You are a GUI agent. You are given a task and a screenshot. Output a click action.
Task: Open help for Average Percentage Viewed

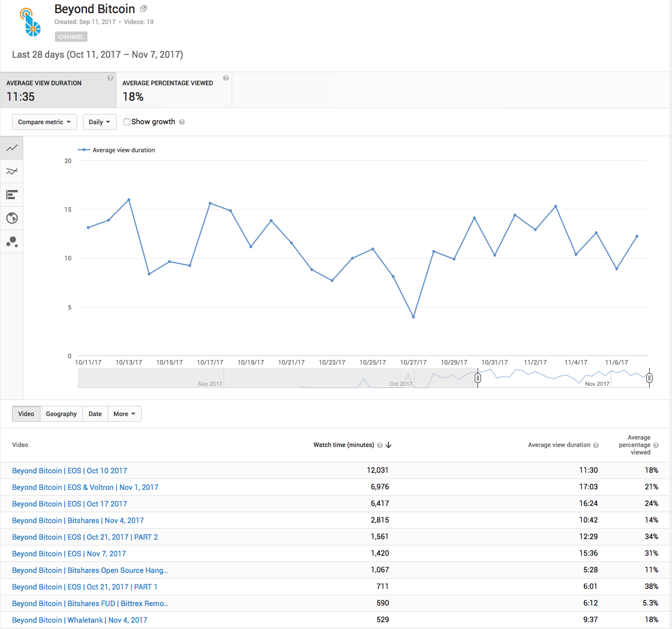(226, 78)
